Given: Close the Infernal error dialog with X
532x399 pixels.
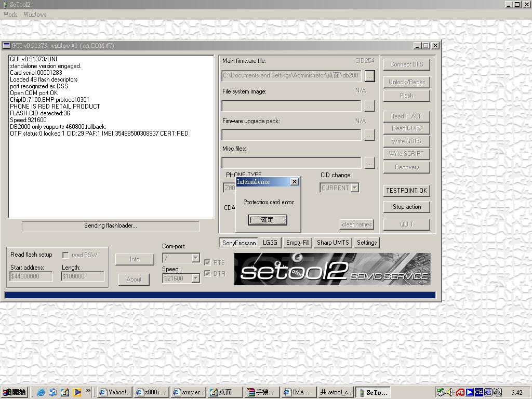Looking at the screenshot, I should coord(294,182).
